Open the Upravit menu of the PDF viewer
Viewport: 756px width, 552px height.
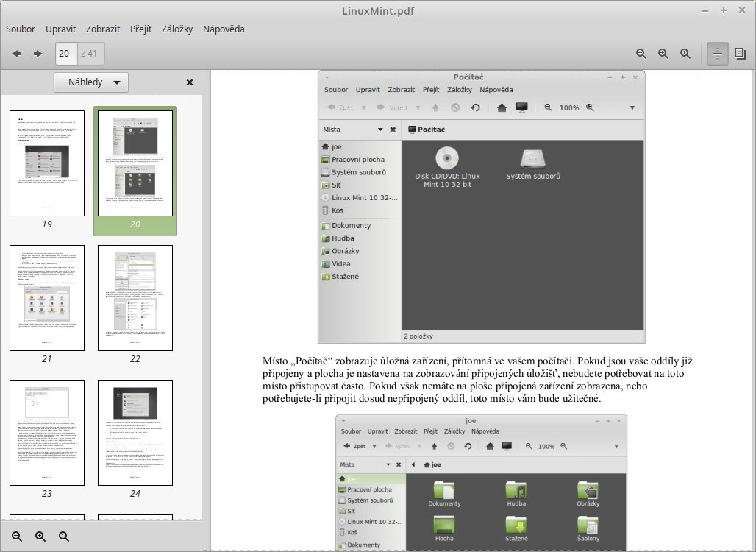coord(60,29)
